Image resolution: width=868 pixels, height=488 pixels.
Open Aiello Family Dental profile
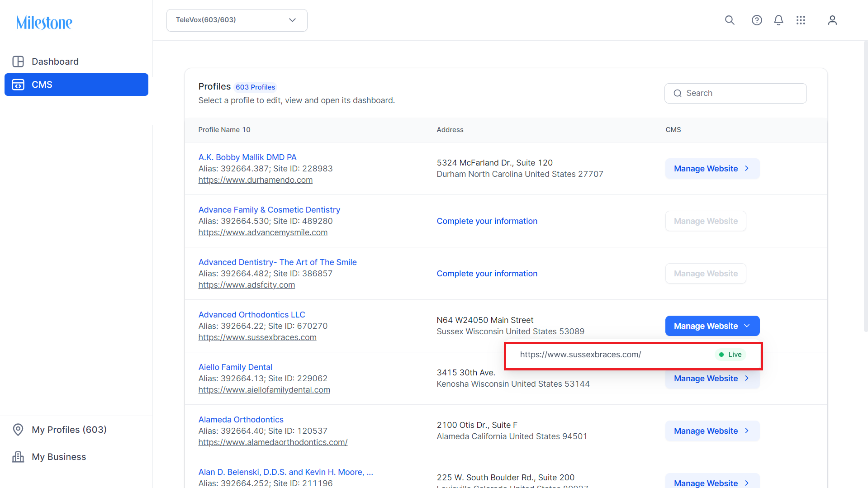click(x=235, y=367)
